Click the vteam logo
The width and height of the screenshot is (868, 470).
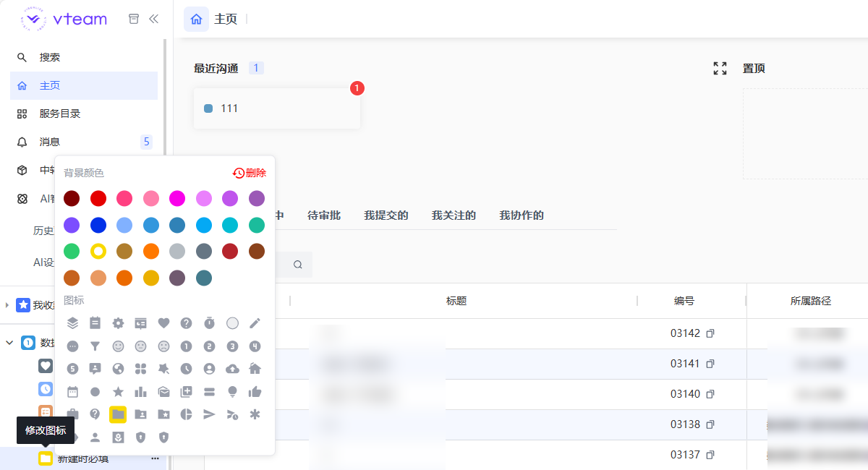(64, 19)
